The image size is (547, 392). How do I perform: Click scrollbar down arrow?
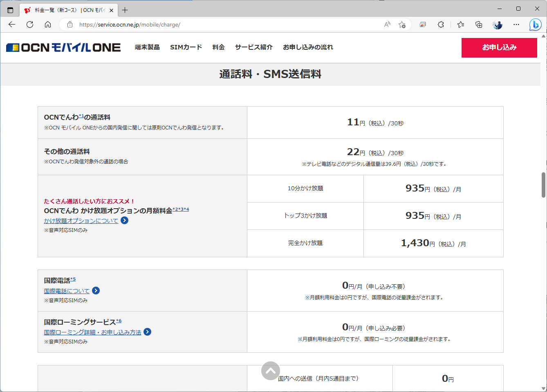[x=544, y=388]
